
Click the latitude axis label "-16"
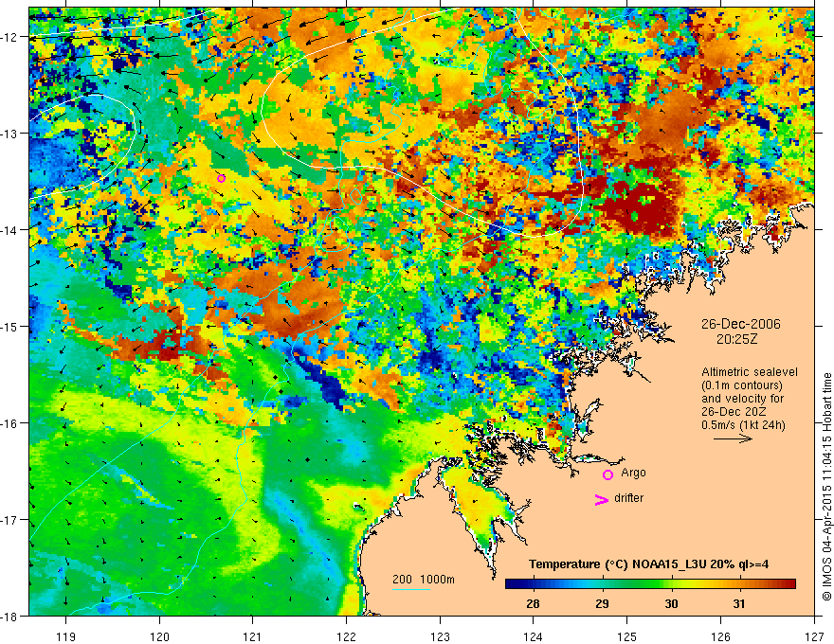pyautogui.click(x=10, y=423)
